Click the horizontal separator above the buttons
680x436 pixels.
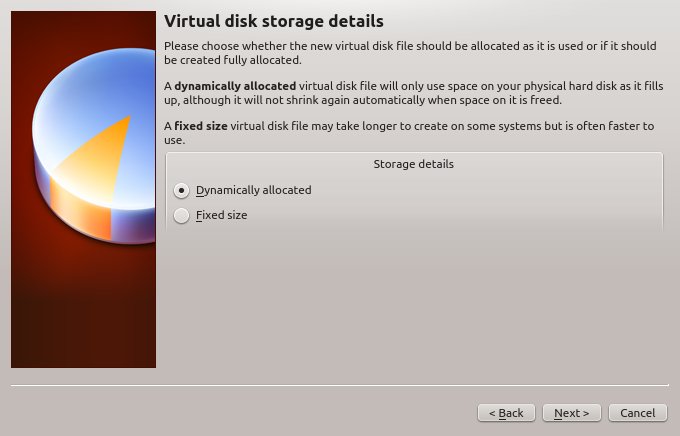point(340,385)
